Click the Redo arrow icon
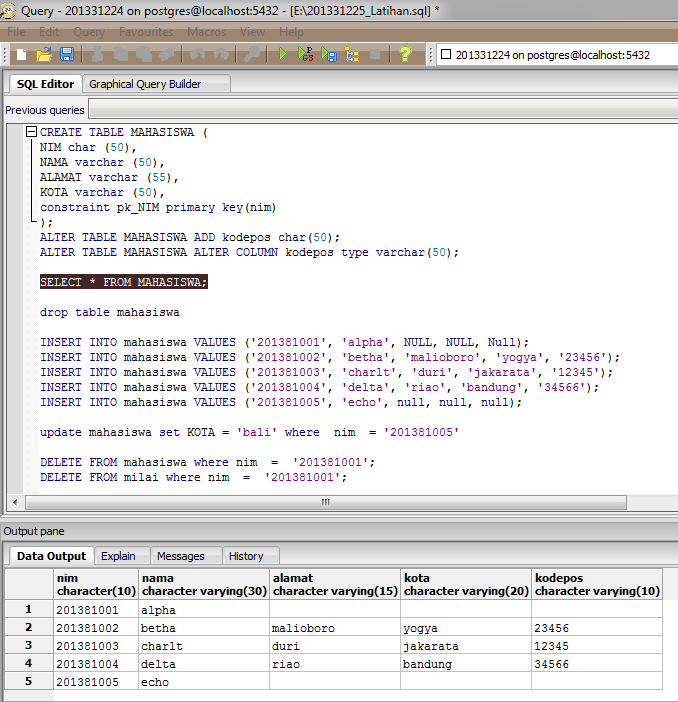 pyautogui.click(x=221, y=55)
